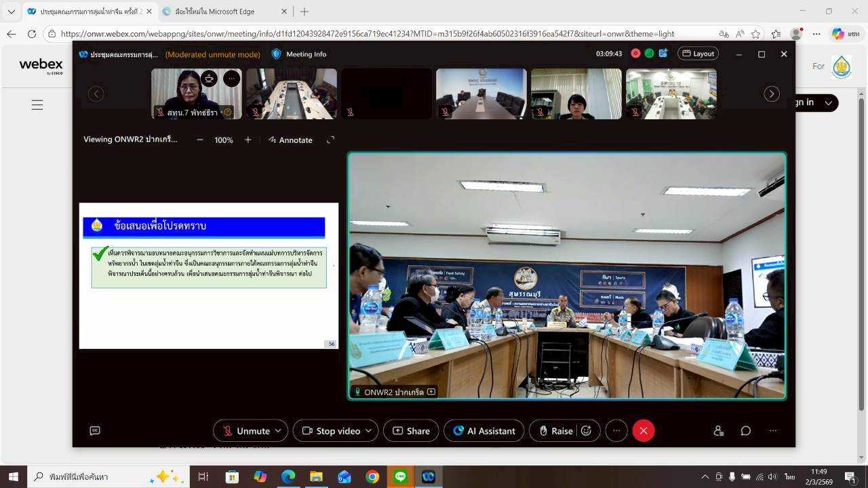The image size is (868, 488).
Task: Open more options ellipsis in meeting controls
Action: [x=616, y=431]
